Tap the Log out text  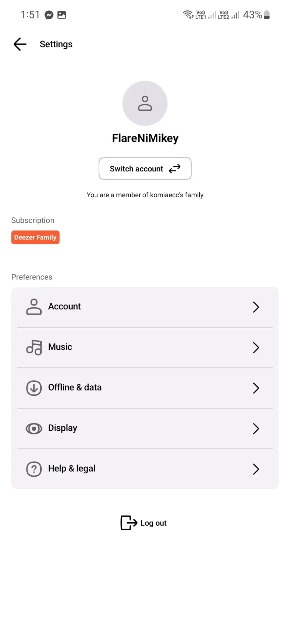(153, 523)
